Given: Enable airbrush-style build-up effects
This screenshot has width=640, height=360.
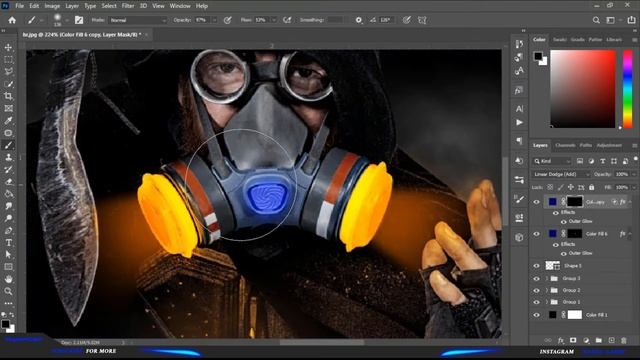Looking at the screenshot, I should tap(287, 20).
